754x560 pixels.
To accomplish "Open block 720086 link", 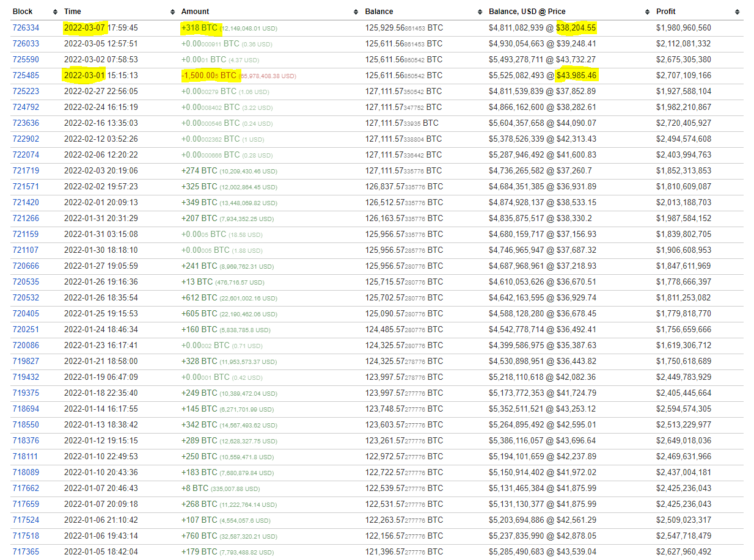I will [x=26, y=346].
